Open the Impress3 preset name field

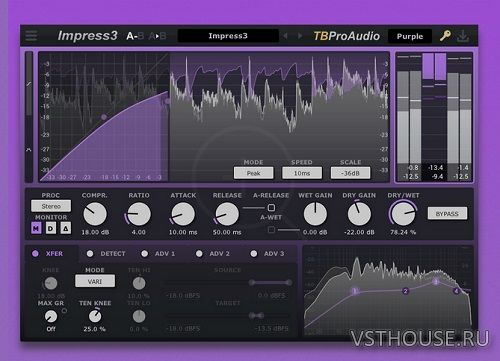coord(228,36)
